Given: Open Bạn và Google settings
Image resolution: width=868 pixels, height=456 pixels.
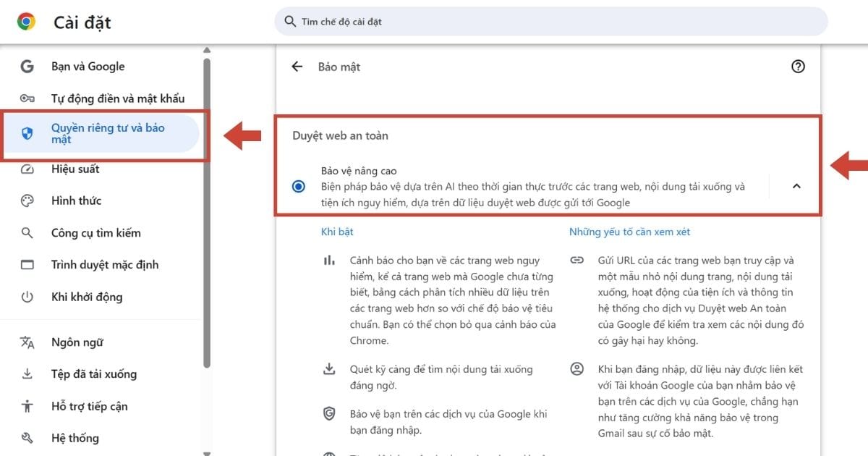Looking at the screenshot, I should coord(88,67).
